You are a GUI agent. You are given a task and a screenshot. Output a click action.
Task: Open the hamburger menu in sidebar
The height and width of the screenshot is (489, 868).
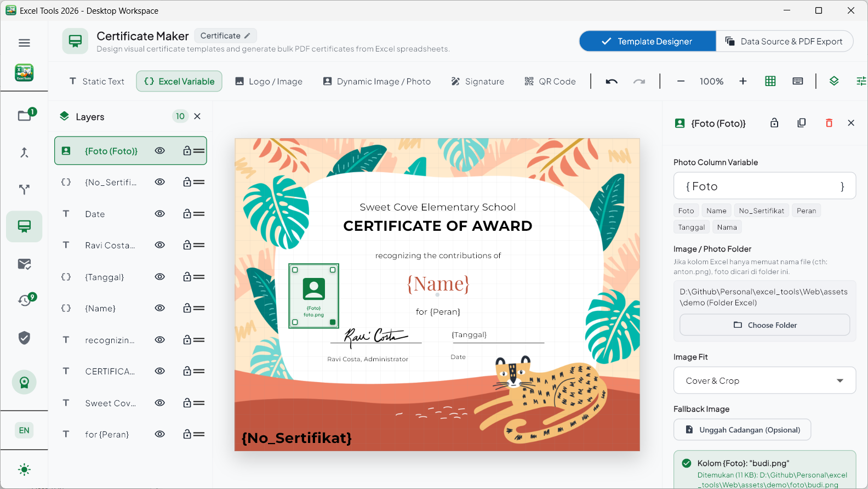point(24,43)
